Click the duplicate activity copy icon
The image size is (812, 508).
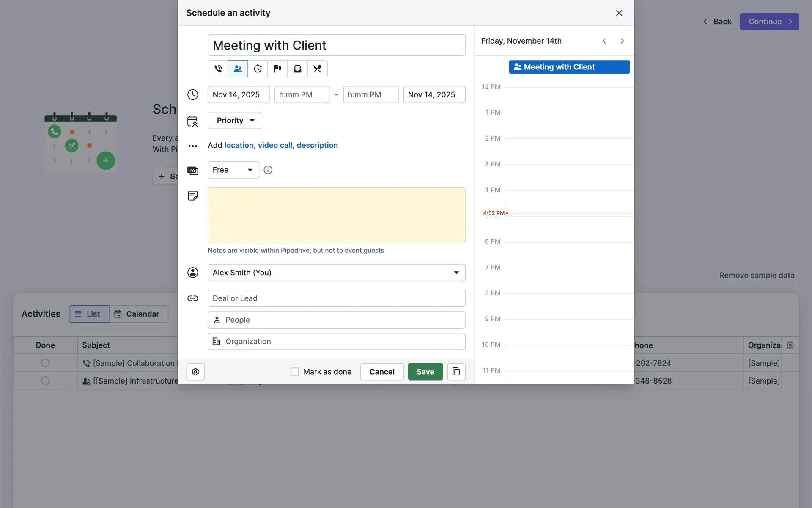pyautogui.click(x=456, y=372)
